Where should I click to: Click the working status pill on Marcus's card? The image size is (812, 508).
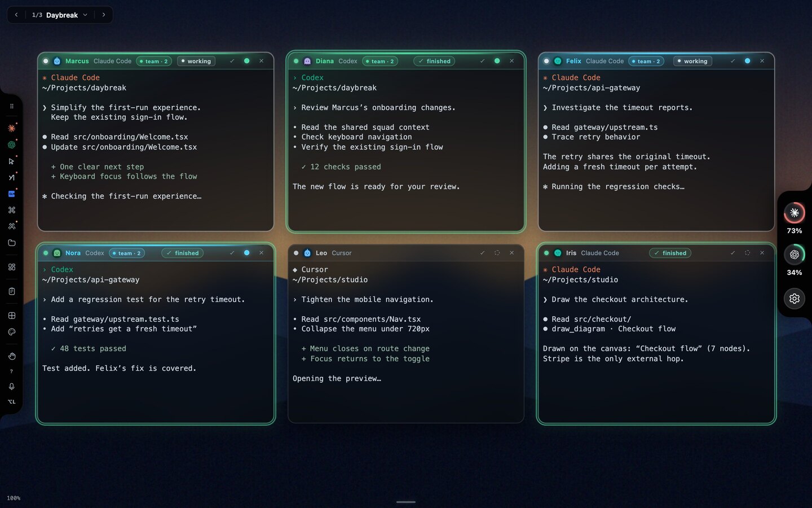pos(196,61)
